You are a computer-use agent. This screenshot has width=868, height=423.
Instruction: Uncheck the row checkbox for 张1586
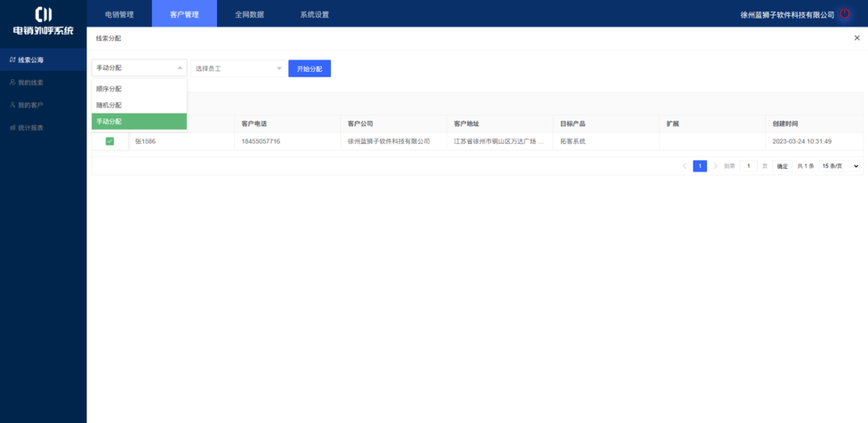click(109, 141)
